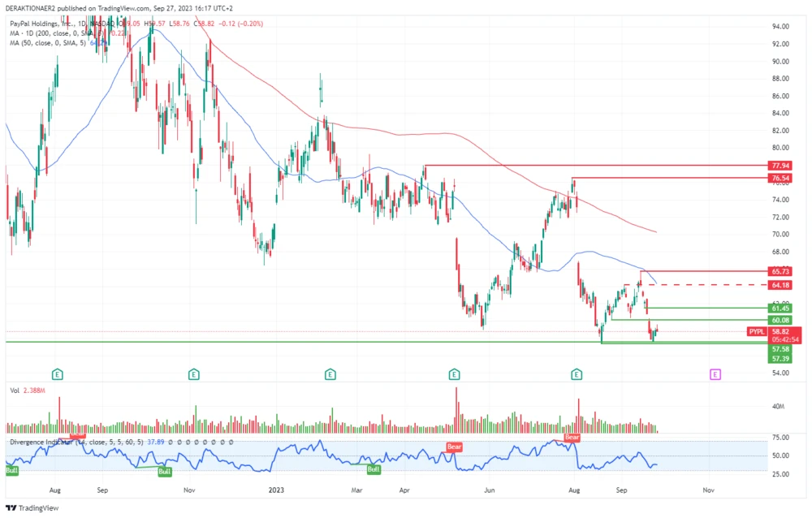This screenshot has height=518, width=812.
Task: Select the 76.54 resistance price label
Action: coord(781,177)
